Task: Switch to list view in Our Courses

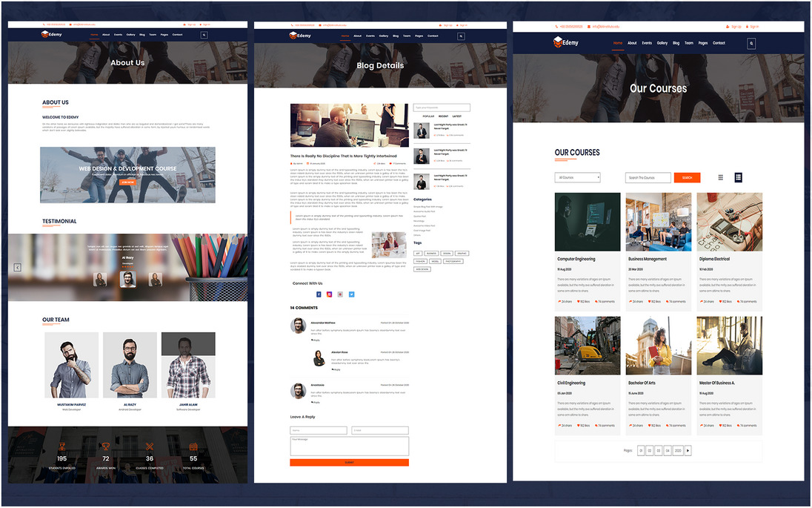Action: tap(738, 177)
